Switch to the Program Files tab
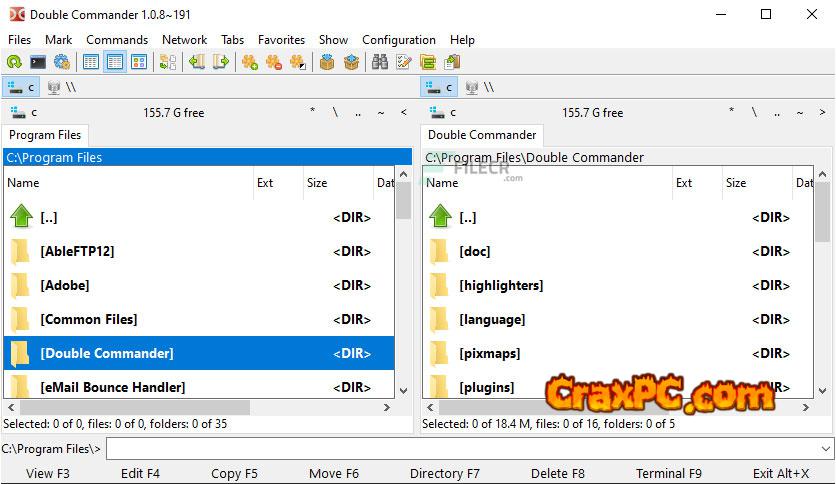The image size is (836, 484). coord(45,135)
